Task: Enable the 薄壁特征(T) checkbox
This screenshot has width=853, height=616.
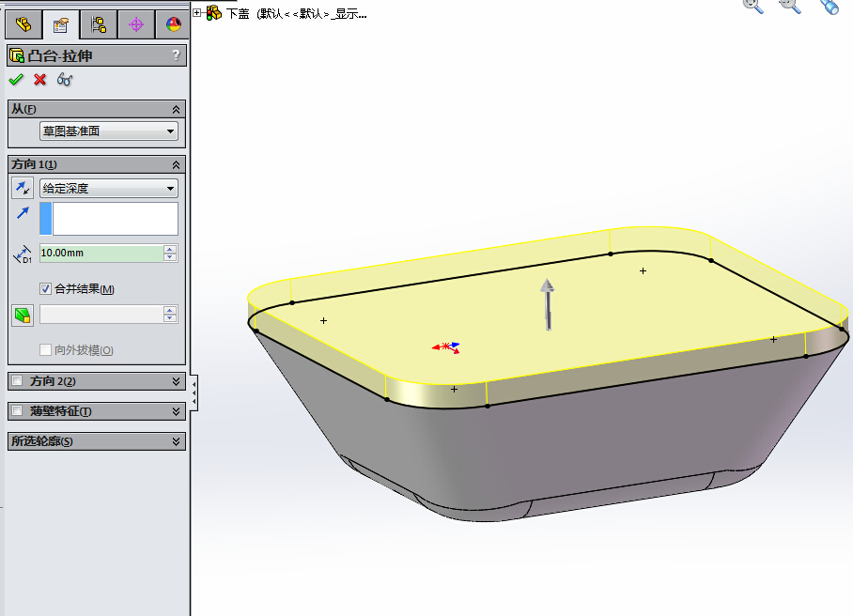Action: coord(18,410)
